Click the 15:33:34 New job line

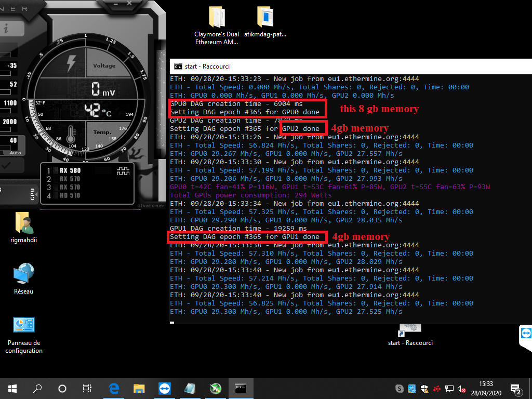point(295,204)
